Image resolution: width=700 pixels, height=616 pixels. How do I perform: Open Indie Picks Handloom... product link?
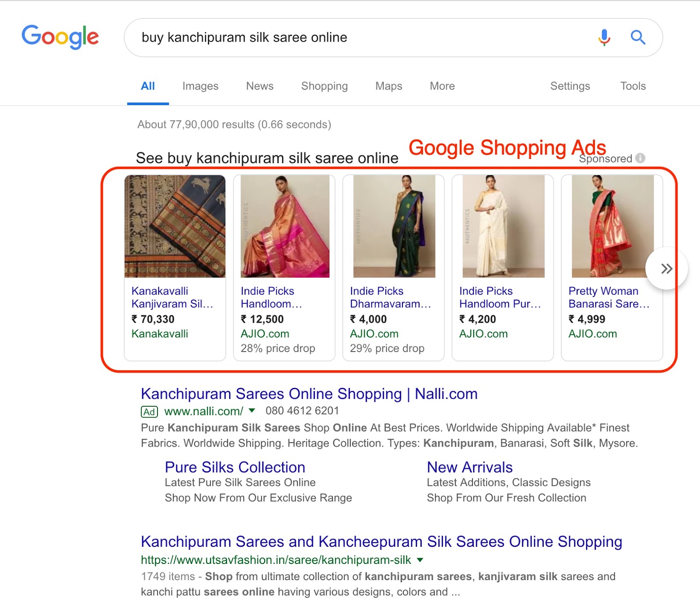271,297
